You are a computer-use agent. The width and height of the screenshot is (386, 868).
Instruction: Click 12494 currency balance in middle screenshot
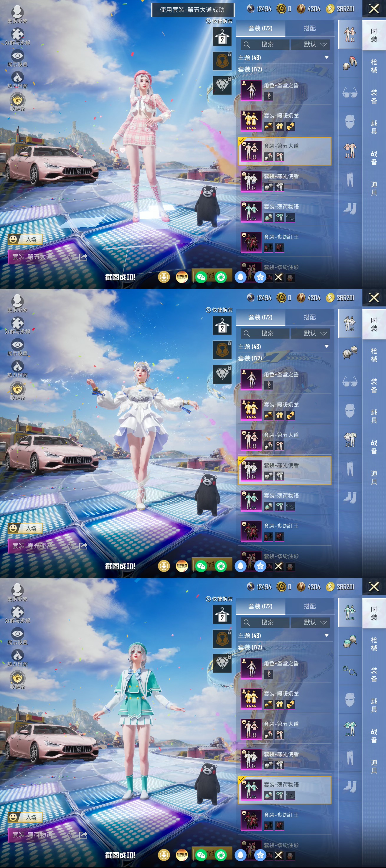click(259, 298)
